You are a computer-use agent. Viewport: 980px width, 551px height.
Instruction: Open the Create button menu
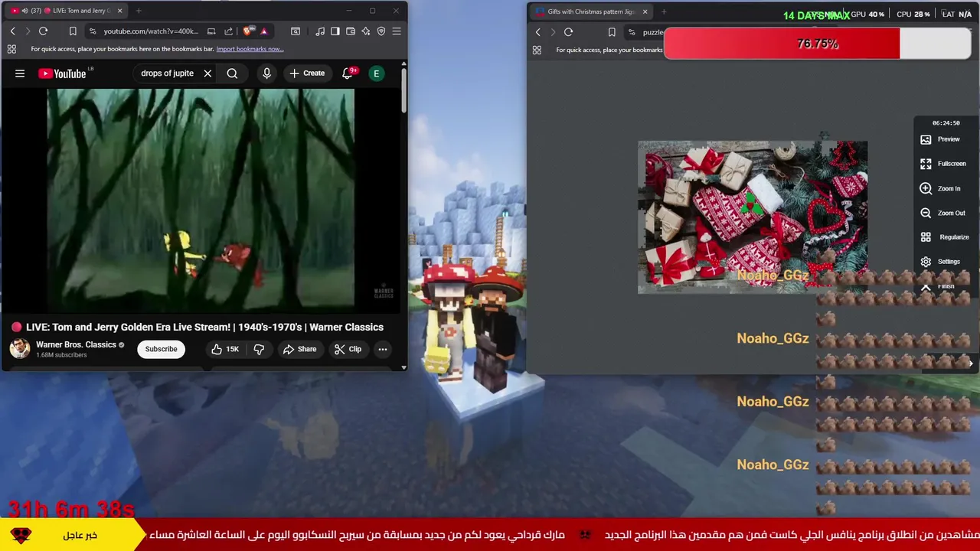(307, 73)
